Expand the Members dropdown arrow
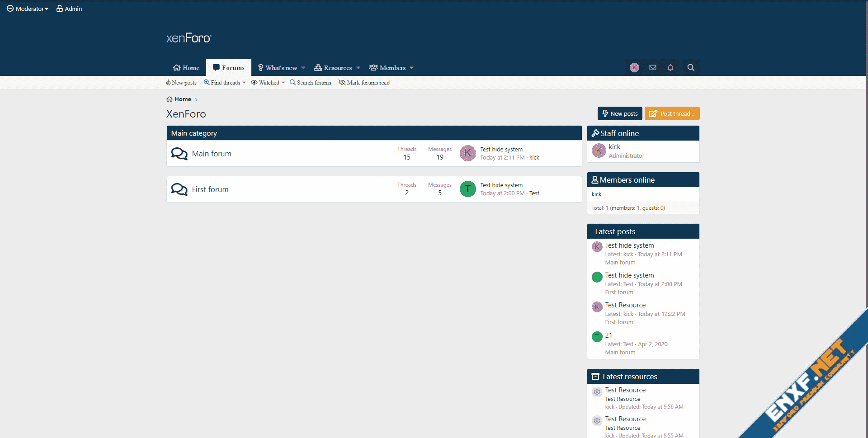 [412, 68]
